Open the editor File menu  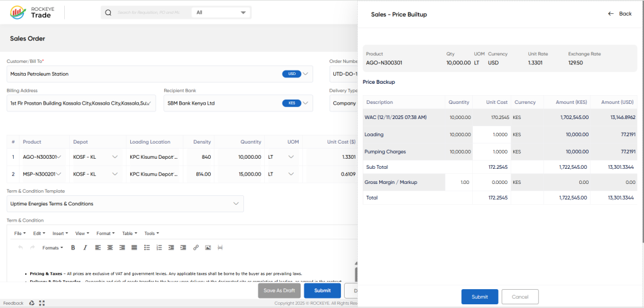[19, 233]
